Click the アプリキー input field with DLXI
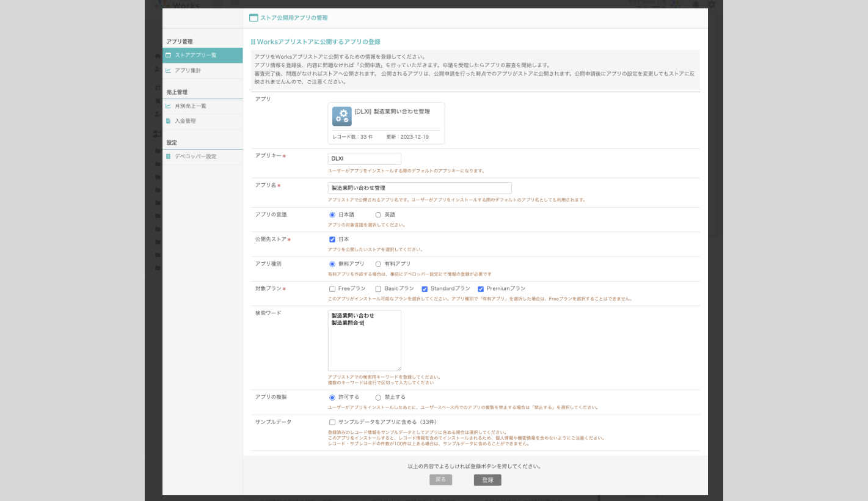868x501 pixels. tap(365, 159)
